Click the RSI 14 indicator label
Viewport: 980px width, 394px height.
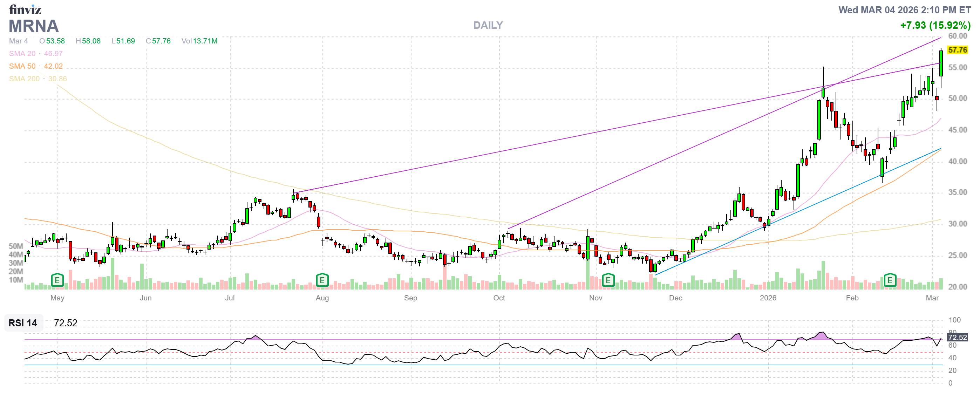tap(23, 323)
